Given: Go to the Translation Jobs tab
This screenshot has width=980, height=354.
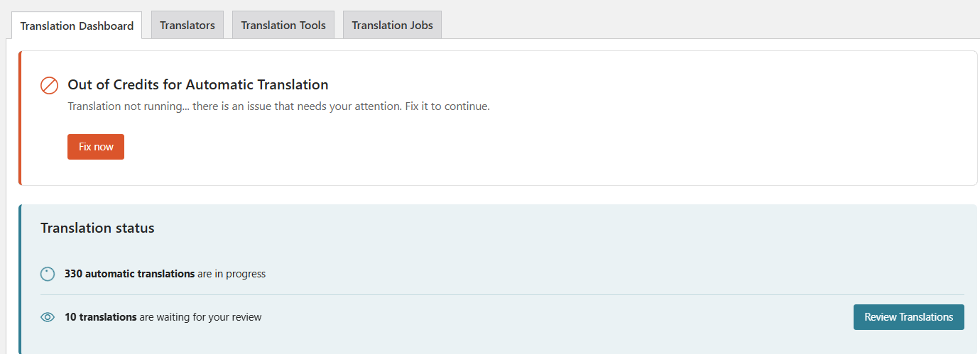Looking at the screenshot, I should (392, 25).
